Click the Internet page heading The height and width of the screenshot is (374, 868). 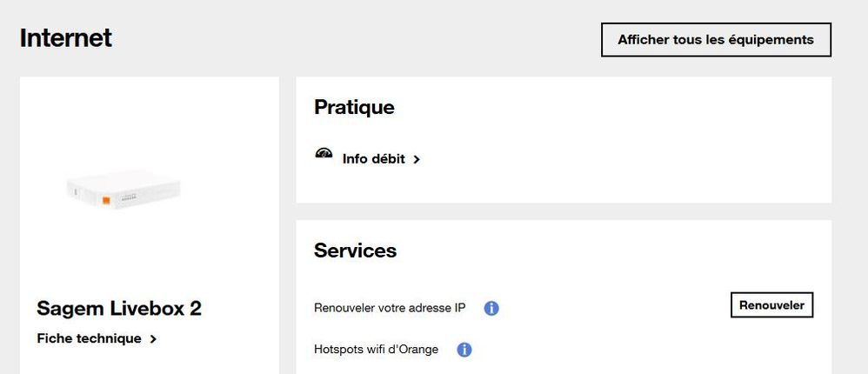point(66,38)
